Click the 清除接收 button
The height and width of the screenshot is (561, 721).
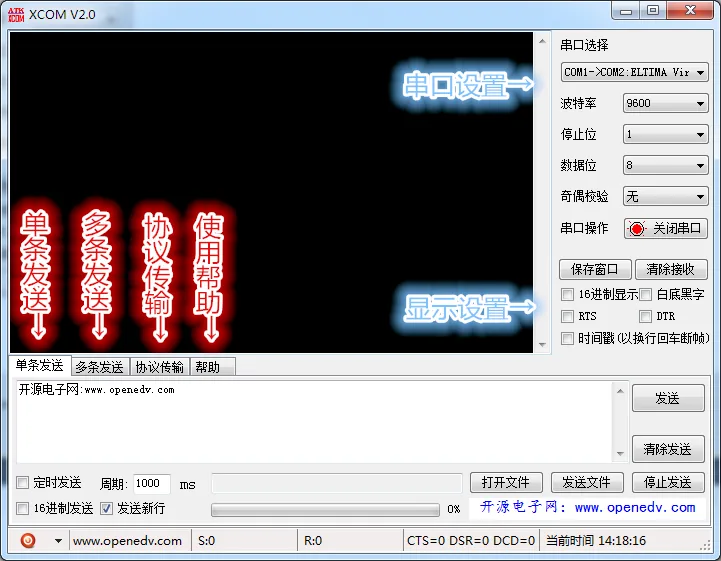671,269
